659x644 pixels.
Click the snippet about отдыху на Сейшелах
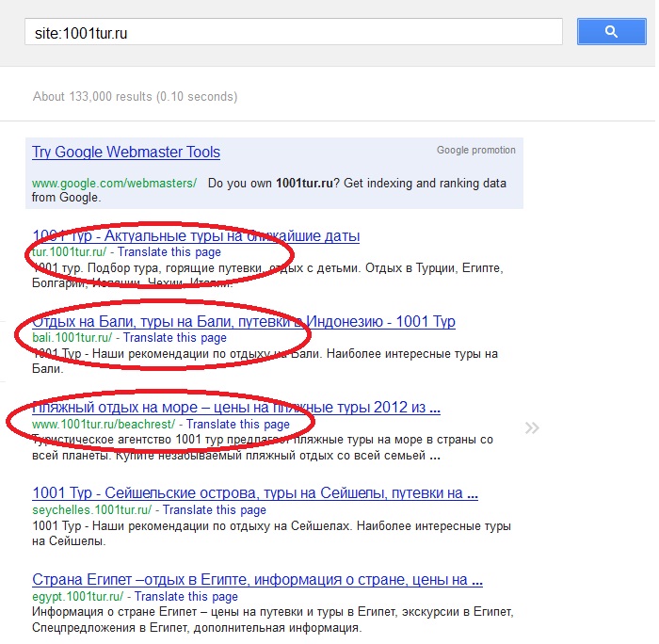click(271, 534)
